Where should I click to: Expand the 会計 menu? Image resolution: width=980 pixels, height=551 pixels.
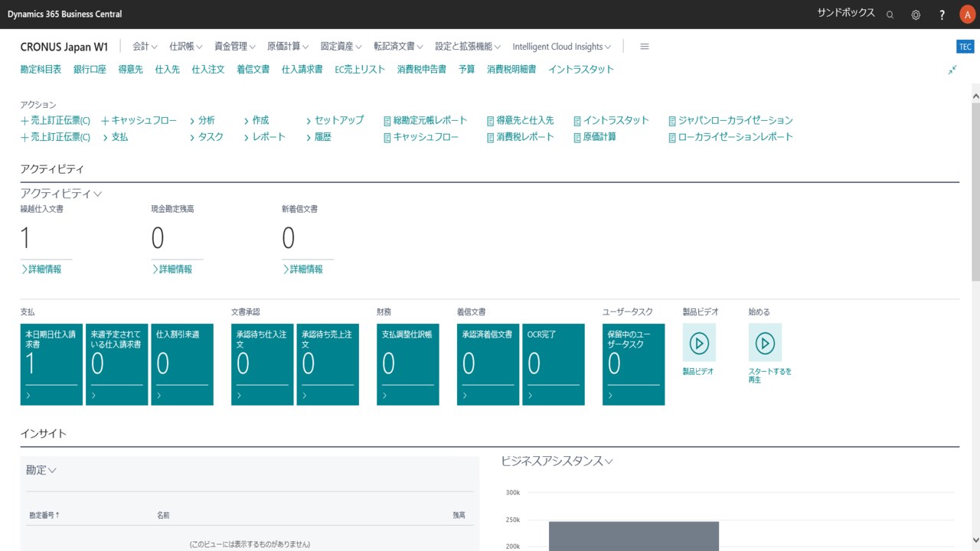[x=145, y=47]
